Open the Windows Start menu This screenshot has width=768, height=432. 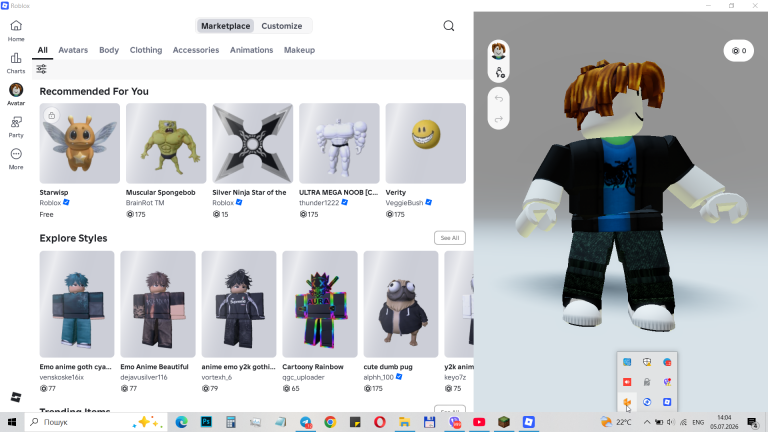tap(12, 422)
